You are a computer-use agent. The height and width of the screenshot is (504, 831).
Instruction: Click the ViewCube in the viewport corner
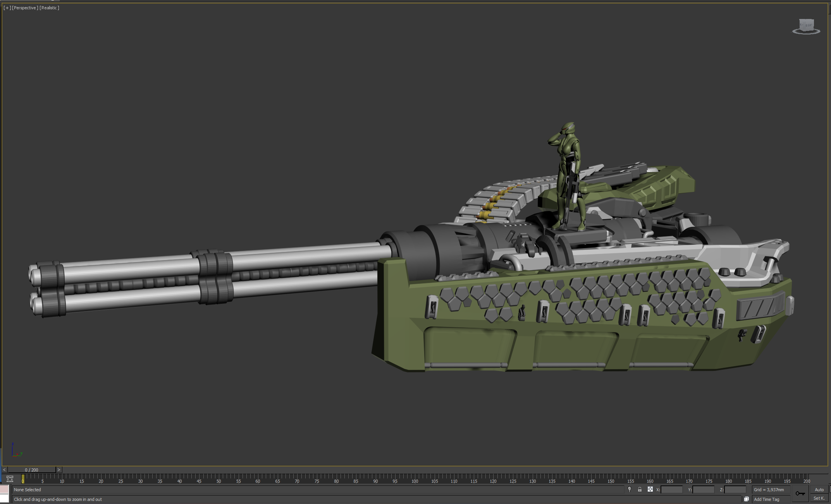point(807,24)
